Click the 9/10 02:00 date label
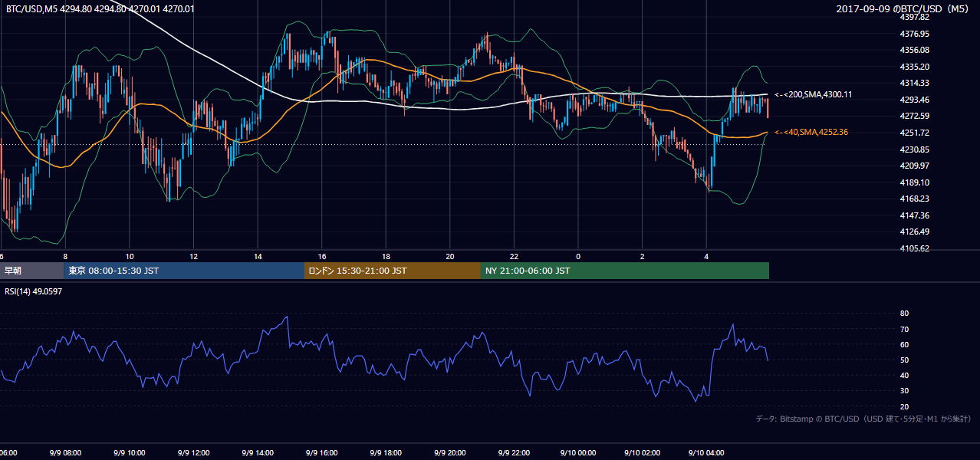 pyautogui.click(x=643, y=453)
